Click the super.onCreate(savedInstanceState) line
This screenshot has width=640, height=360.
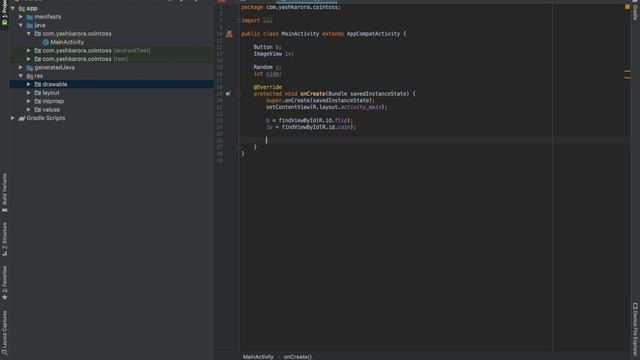click(320, 100)
